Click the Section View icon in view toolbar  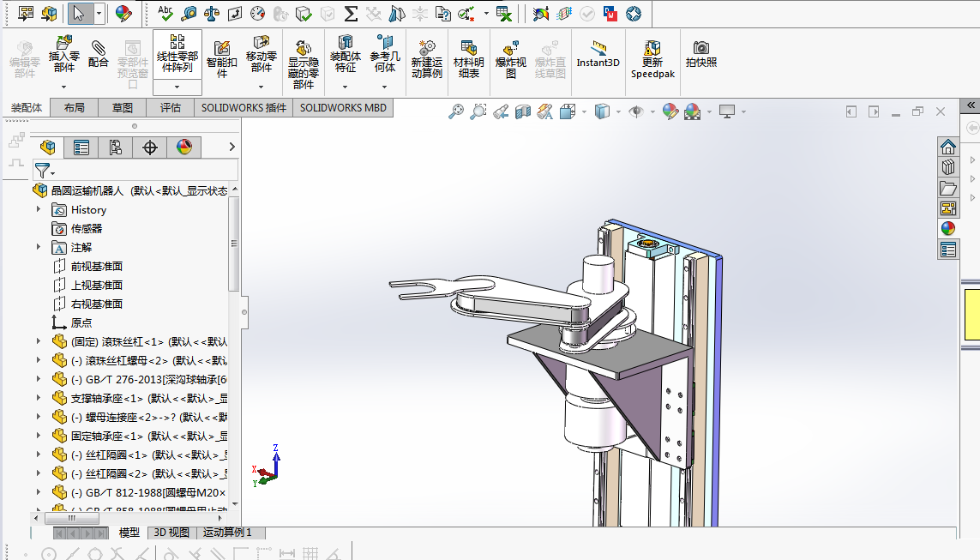(x=522, y=111)
